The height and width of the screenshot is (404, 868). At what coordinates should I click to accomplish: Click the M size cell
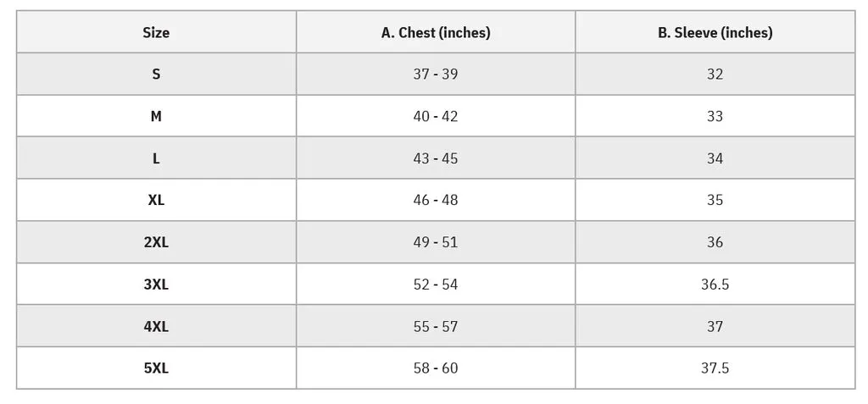(x=156, y=116)
